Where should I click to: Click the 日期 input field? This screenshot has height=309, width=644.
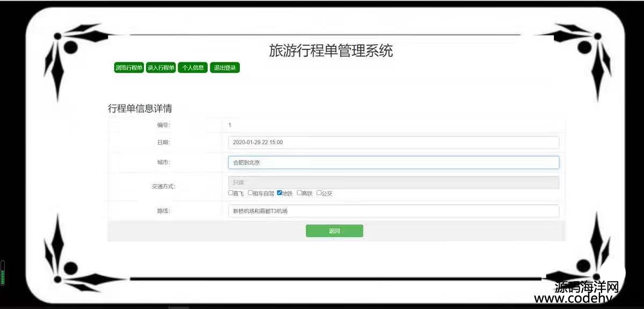click(x=393, y=142)
